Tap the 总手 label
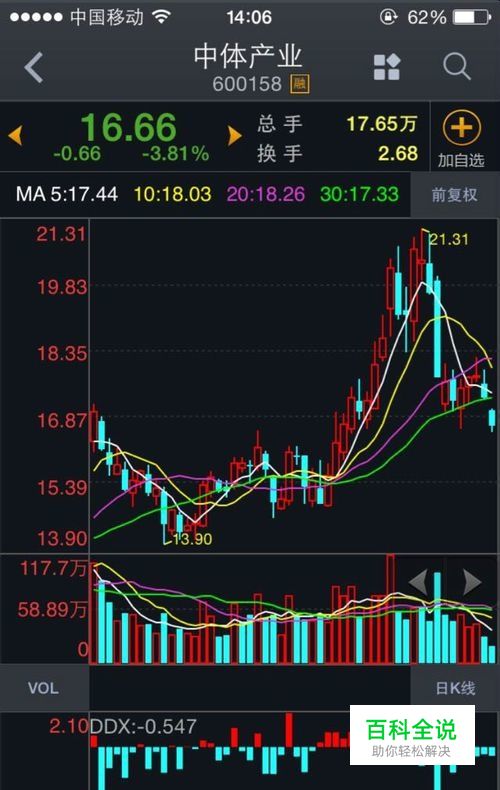The image size is (500, 790). [280, 124]
